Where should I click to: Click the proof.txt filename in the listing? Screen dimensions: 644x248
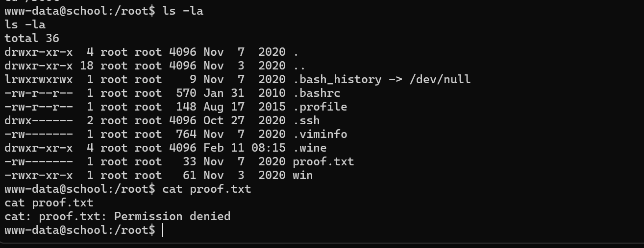tap(323, 161)
